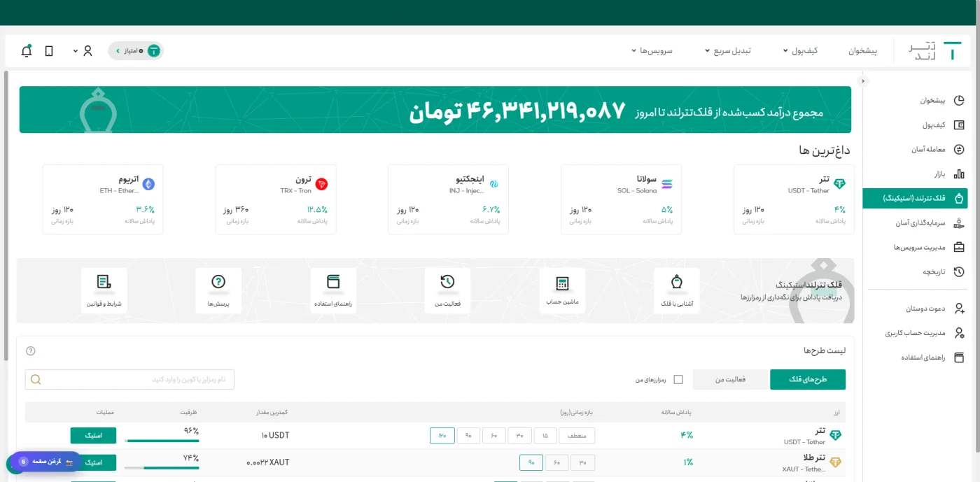Open the شرایط و قوانین document shortcut
This screenshot has height=482, width=980.
point(104,290)
